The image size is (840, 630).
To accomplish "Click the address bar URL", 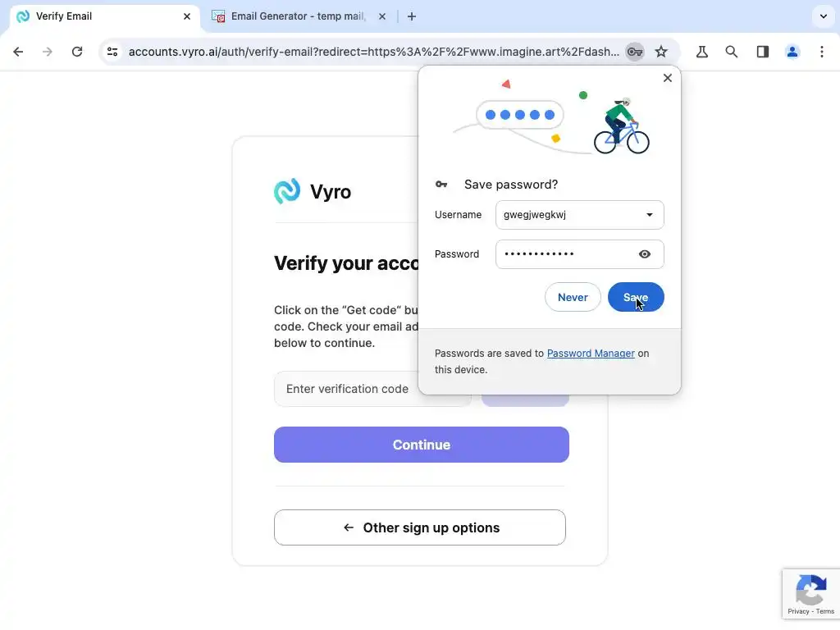I will pyautogui.click(x=373, y=52).
